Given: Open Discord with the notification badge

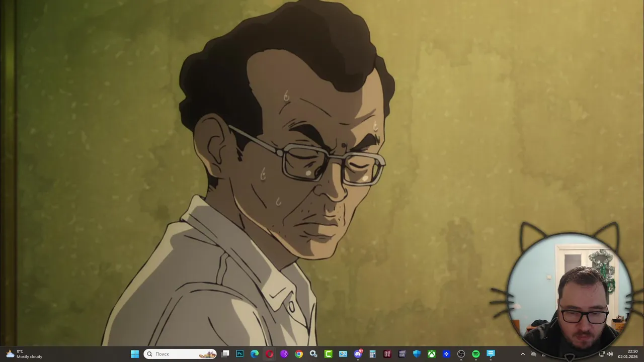Looking at the screenshot, I should coord(358,354).
